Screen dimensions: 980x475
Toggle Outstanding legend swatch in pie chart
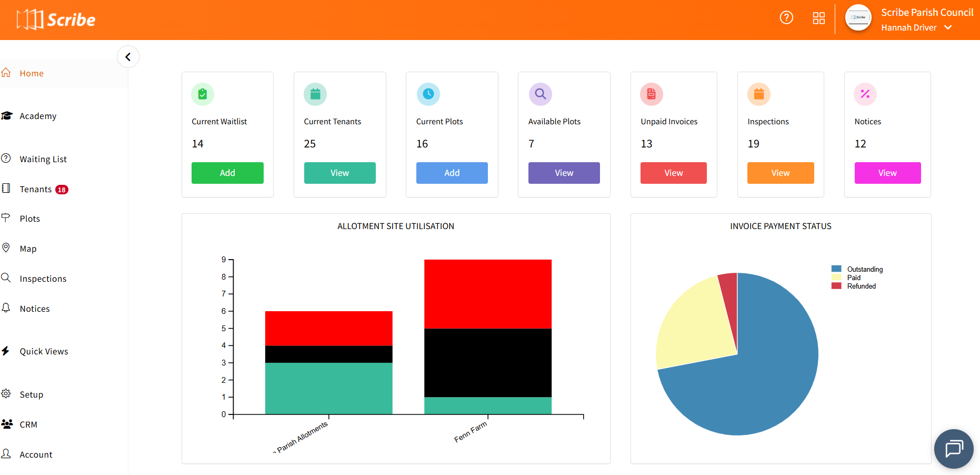pos(836,269)
